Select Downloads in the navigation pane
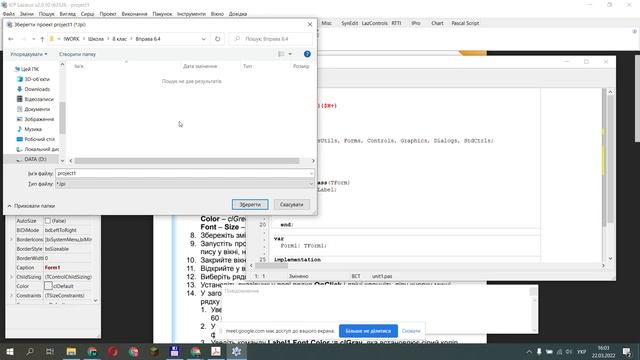This screenshot has height=360, width=640. pos(33,89)
